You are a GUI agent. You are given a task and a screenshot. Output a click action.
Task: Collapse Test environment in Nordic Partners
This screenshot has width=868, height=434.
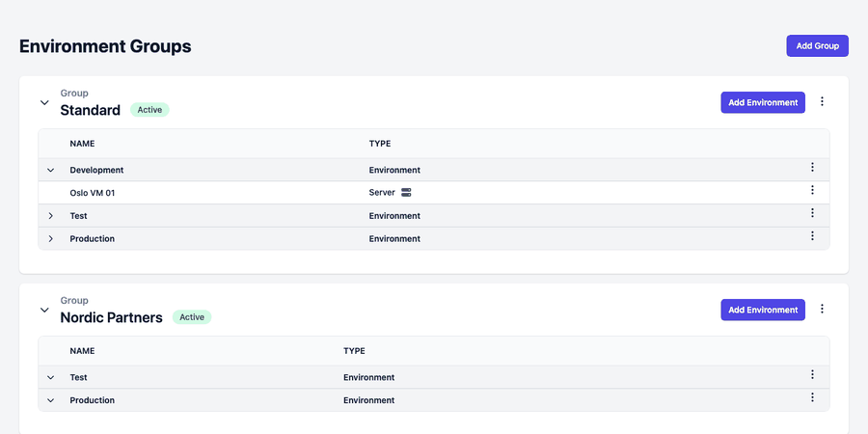(51, 377)
